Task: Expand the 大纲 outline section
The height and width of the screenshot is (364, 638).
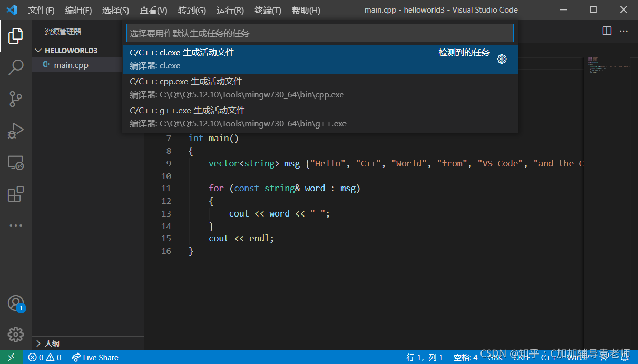Action: point(87,343)
